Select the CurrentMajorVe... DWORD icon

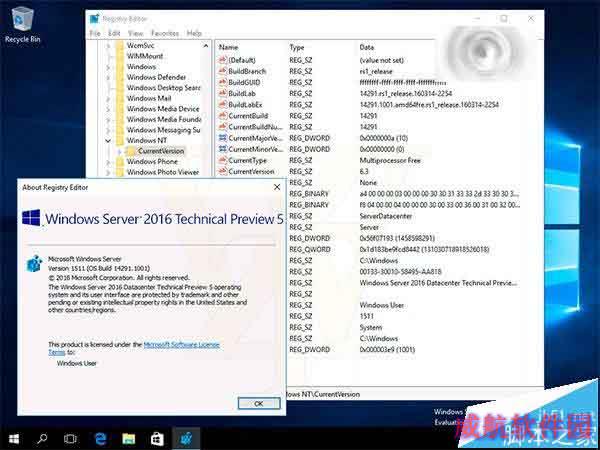[x=223, y=138]
